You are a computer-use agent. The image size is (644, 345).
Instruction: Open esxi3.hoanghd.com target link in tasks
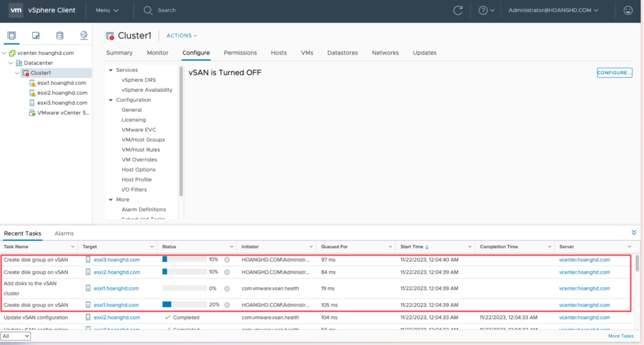116,260
